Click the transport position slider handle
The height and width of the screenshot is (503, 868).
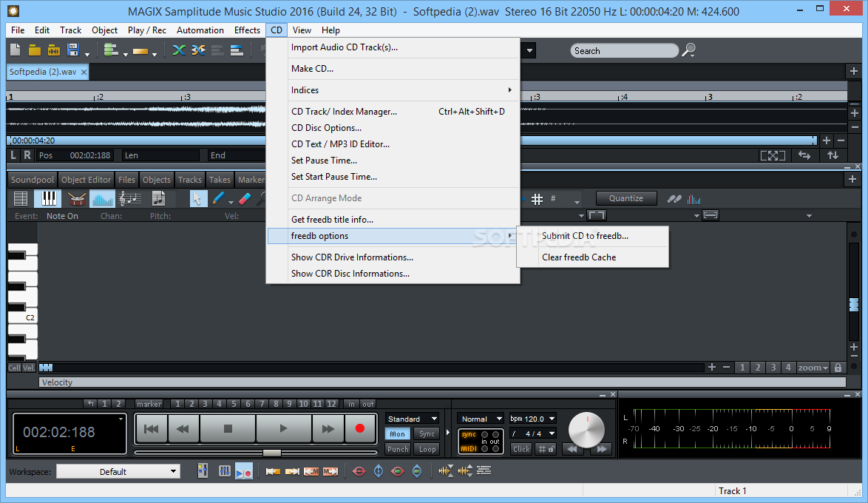tap(271, 453)
